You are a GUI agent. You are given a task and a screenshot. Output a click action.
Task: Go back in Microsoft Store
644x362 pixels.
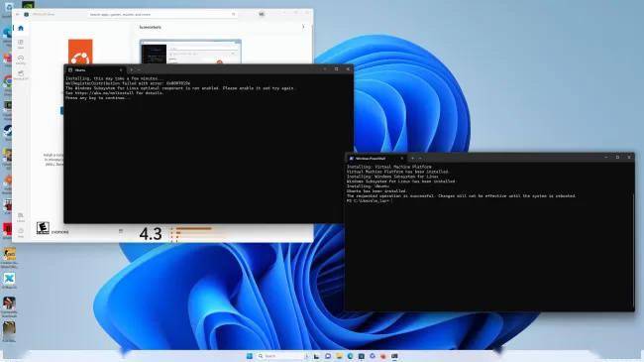click(x=17, y=14)
